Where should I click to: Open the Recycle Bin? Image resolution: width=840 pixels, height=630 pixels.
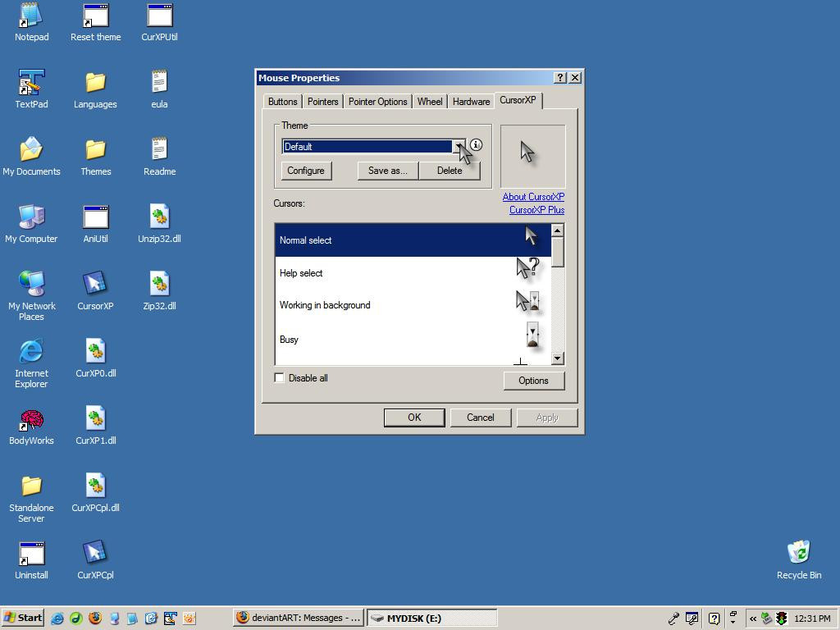(799, 560)
